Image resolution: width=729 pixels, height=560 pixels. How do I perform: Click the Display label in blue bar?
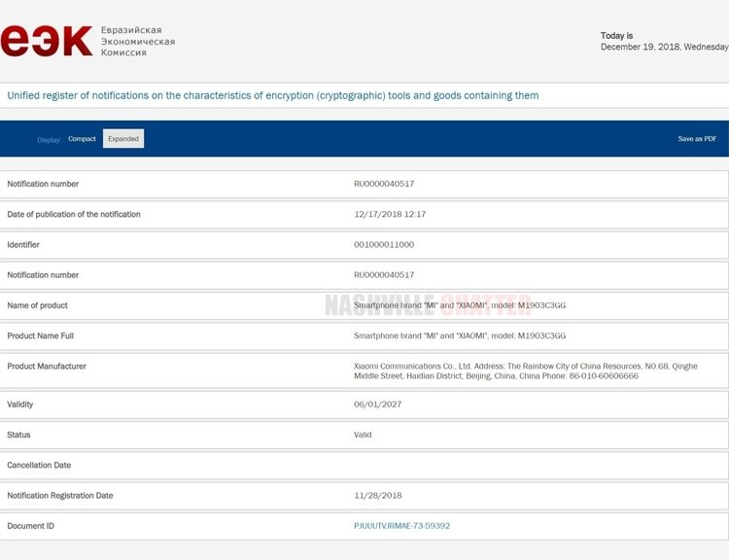coord(49,140)
